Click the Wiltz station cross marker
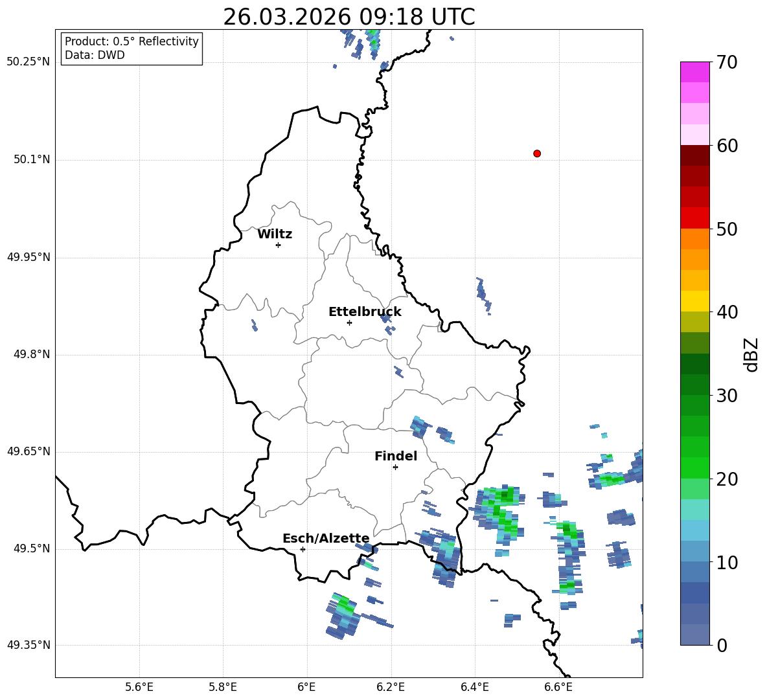 [278, 245]
